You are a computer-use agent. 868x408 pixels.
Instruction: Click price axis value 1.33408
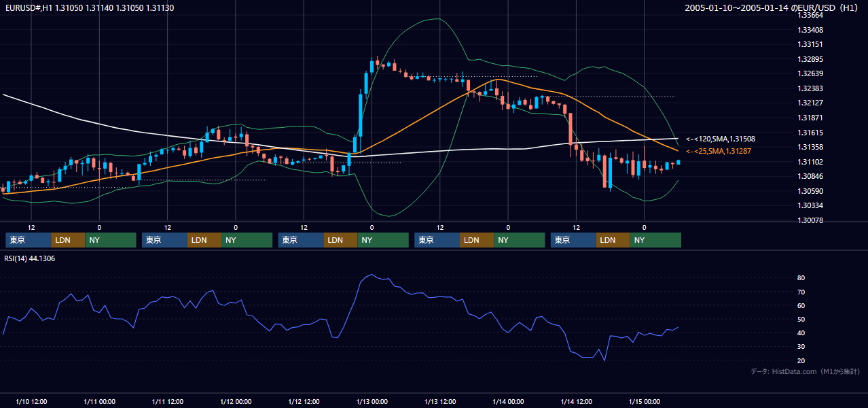810,30
